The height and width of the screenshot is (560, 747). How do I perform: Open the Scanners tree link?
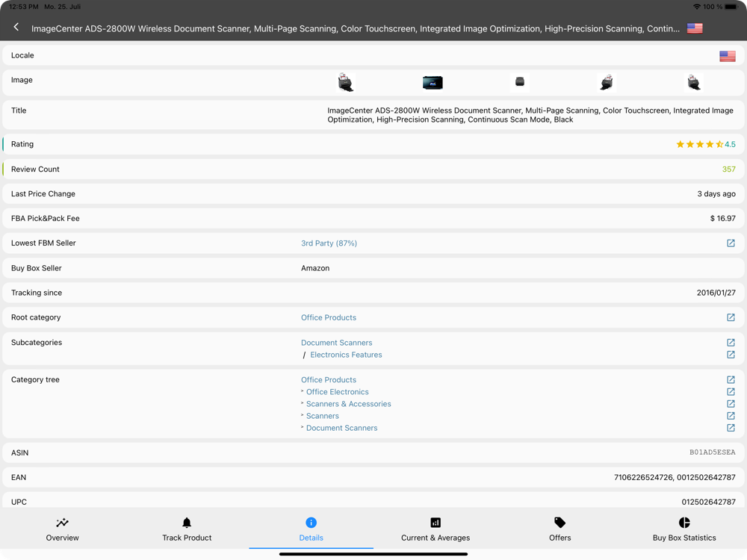323,416
